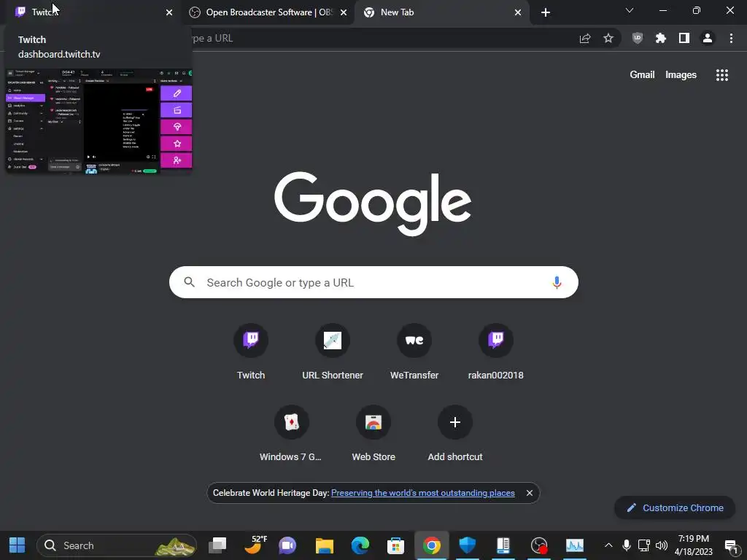This screenshot has width=747, height=560.
Task: Click the Chrome icon on the taskbar
Action: pyautogui.click(x=432, y=545)
